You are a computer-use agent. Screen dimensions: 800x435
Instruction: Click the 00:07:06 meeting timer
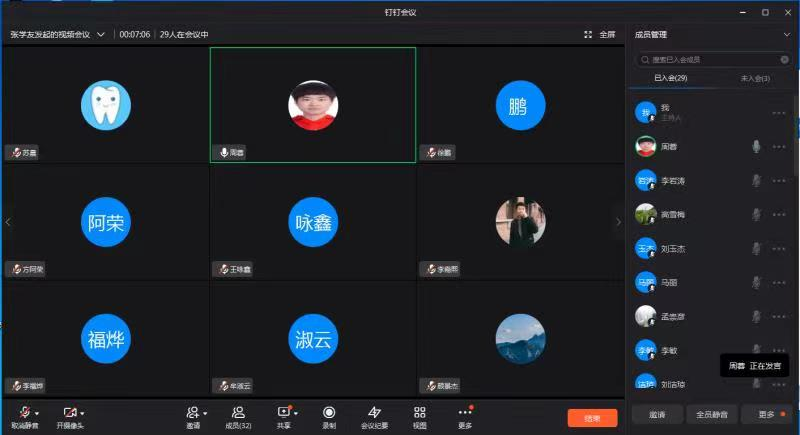click(135, 35)
